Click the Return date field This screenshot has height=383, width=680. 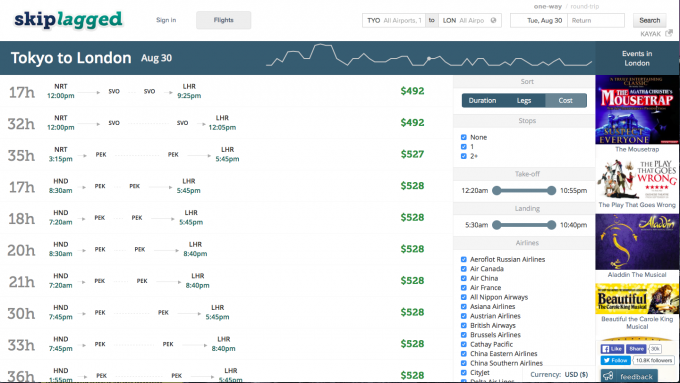[x=596, y=20]
